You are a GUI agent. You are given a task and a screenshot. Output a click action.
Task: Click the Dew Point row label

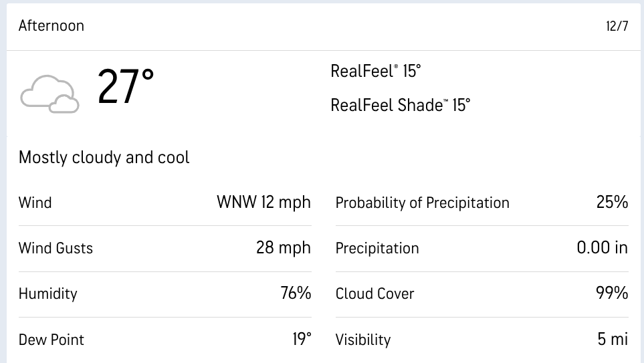coord(51,340)
